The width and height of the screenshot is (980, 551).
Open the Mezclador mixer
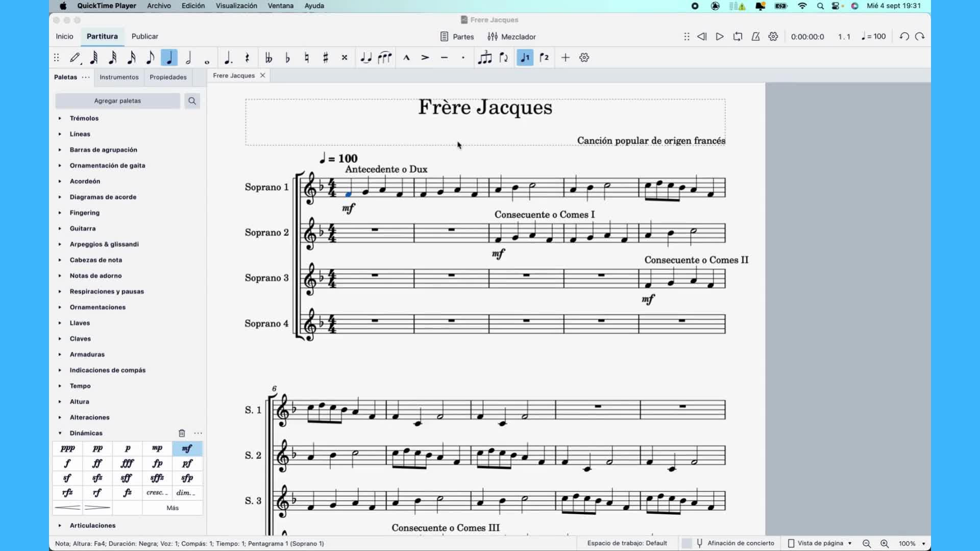point(511,37)
